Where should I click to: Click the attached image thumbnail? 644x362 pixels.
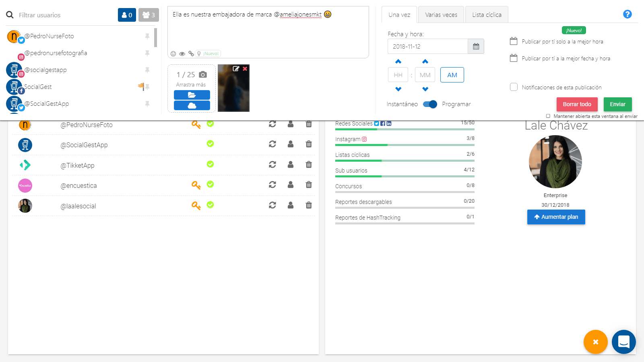[233, 88]
